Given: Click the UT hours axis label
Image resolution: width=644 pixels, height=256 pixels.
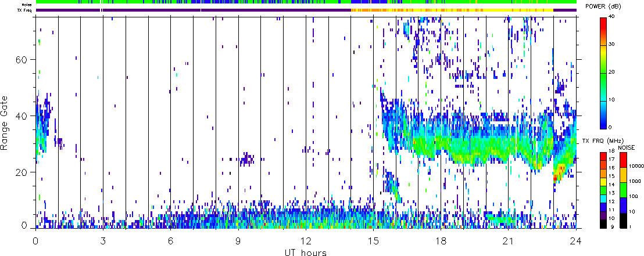Looking at the screenshot, I should point(306,252).
